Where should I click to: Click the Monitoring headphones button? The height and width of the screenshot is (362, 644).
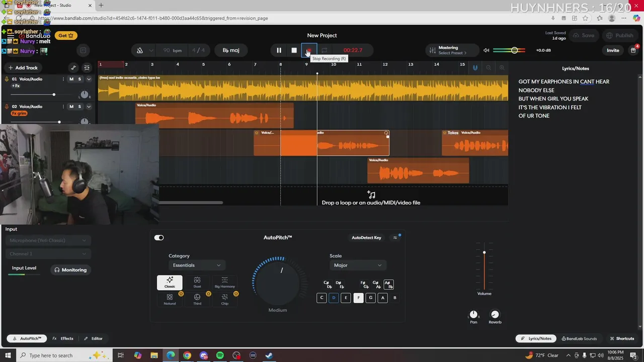click(x=70, y=270)
